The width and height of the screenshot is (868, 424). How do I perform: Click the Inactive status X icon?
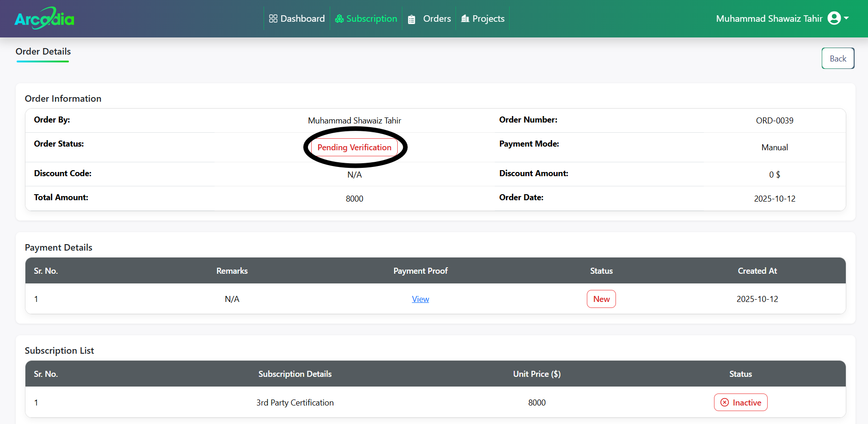coord(725,403)
